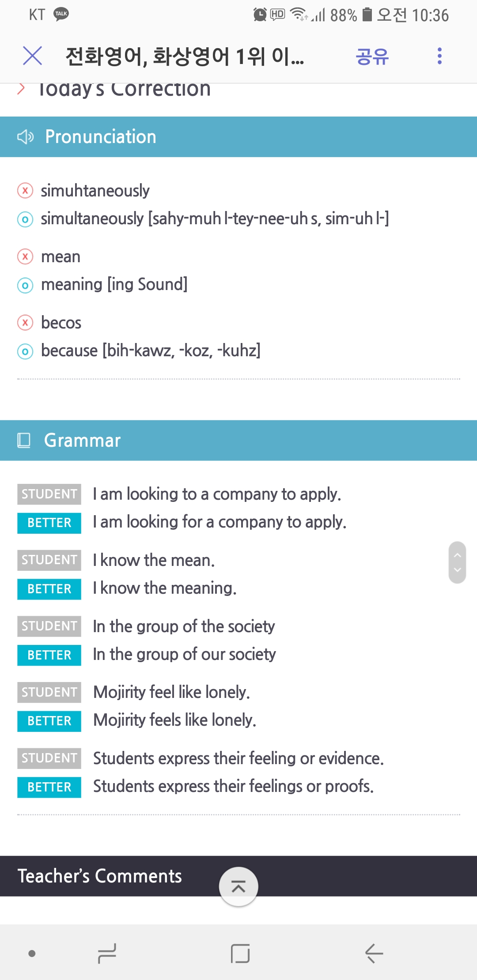
Task: Select the Grammar section header
Action: (x=238, y=440)
